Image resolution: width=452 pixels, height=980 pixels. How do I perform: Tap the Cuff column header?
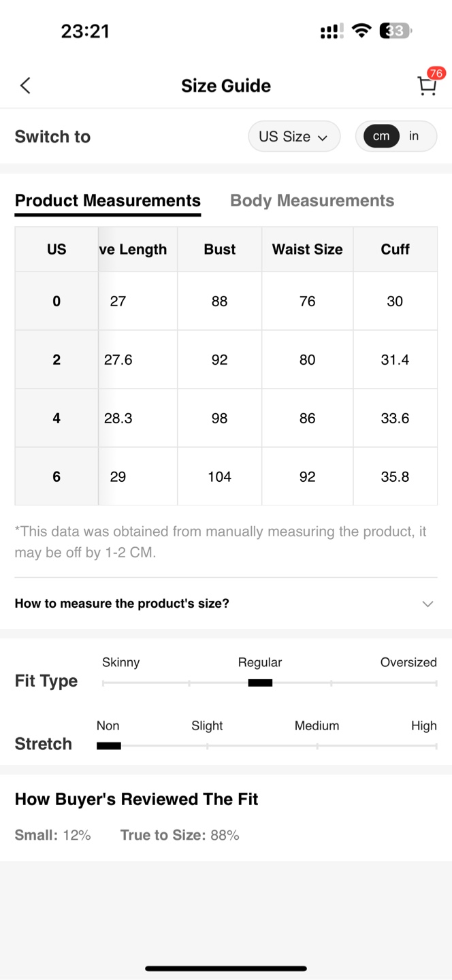pyautogui.click(x=395, y=249)
